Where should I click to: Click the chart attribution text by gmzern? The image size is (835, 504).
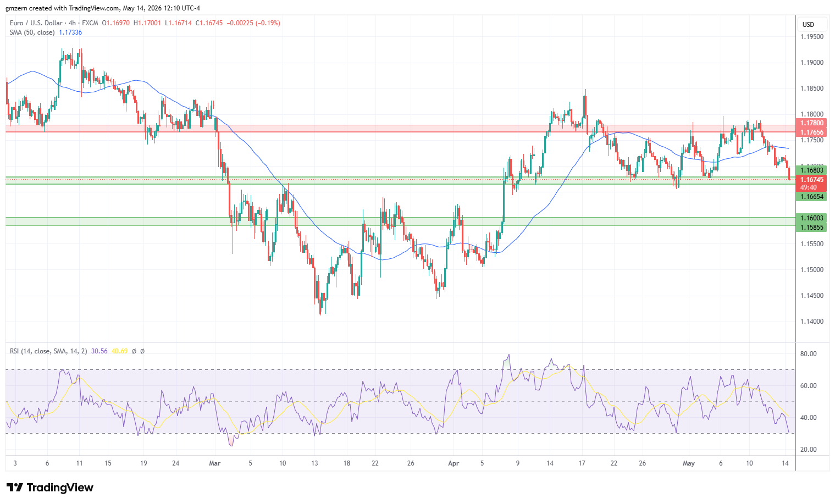coord(103,8)
